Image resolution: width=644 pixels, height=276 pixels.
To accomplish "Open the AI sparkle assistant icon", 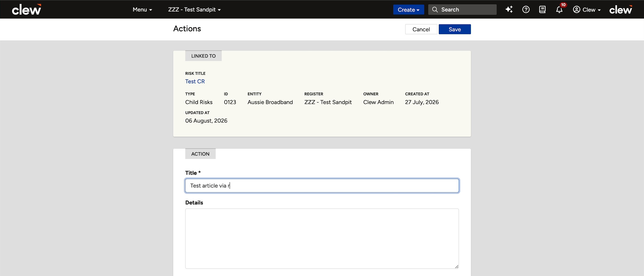I will click(x=509, y=9).
